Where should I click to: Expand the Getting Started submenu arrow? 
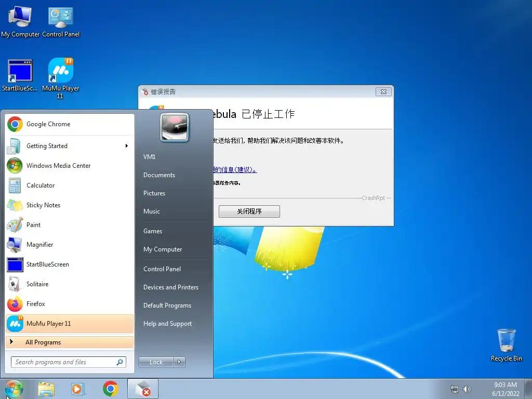127,146
